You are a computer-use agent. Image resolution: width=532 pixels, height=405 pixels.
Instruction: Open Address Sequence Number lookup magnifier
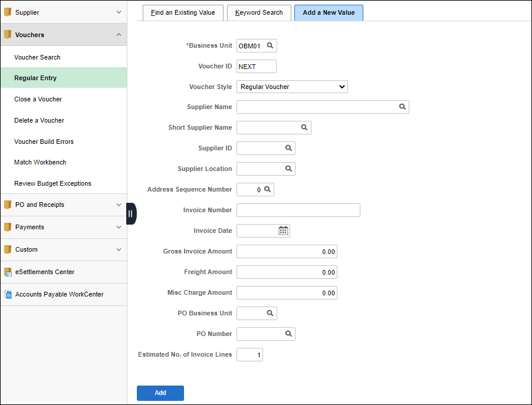point(267,189)
